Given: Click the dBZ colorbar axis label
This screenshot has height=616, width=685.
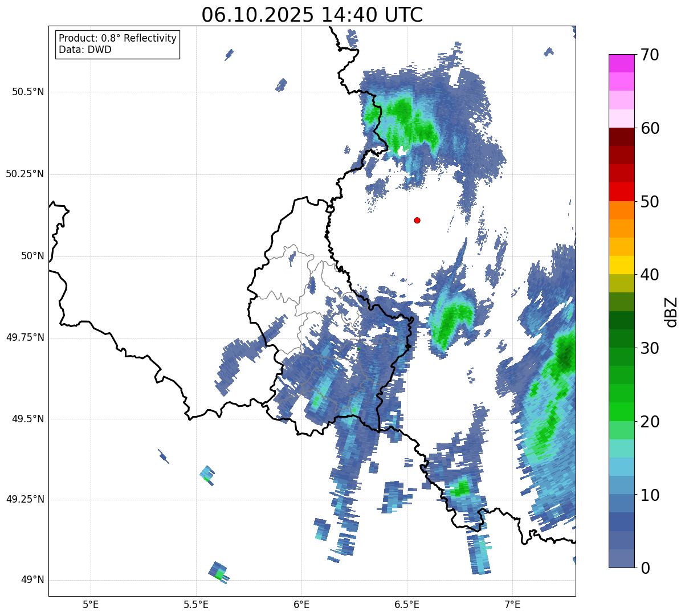Looking at the screenshot, I should tap(671, 311).
